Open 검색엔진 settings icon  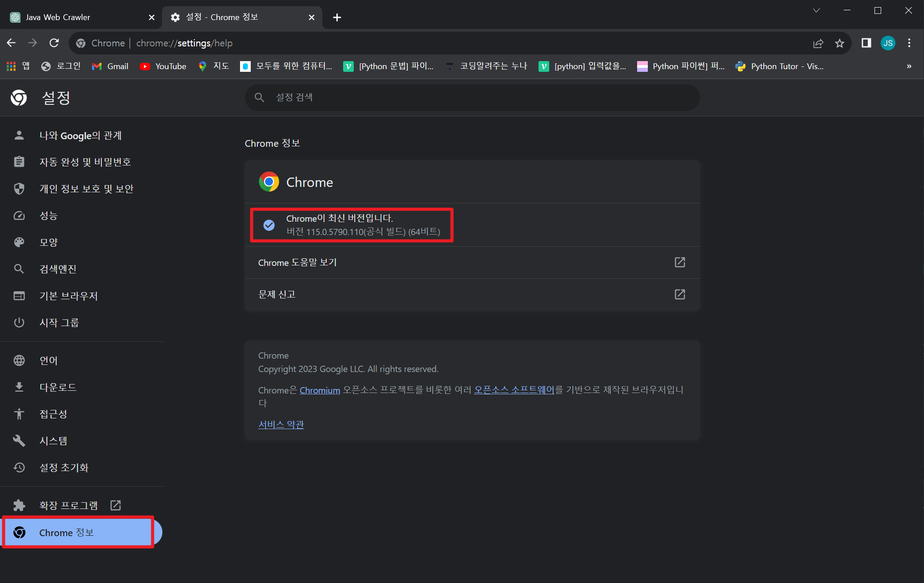18,268
